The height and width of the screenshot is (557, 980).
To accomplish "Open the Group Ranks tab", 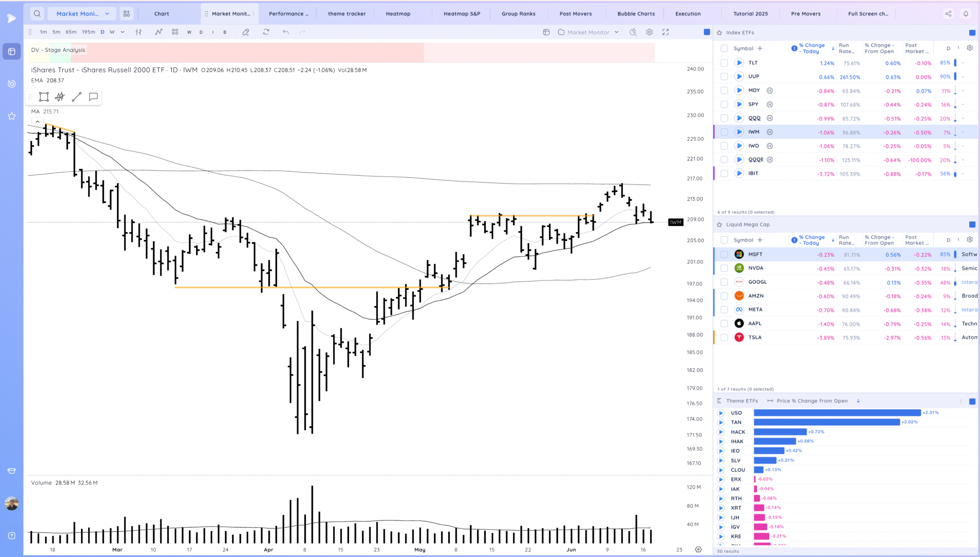I will (x=518, y=14).
